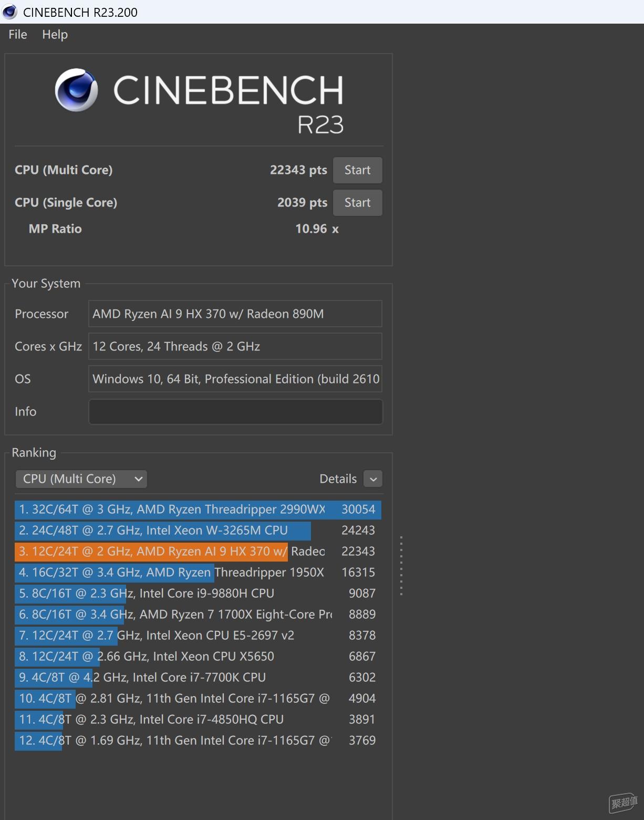Select ranking row 10 i7-1165G7 at 2.81 GHz

point(198,699)
